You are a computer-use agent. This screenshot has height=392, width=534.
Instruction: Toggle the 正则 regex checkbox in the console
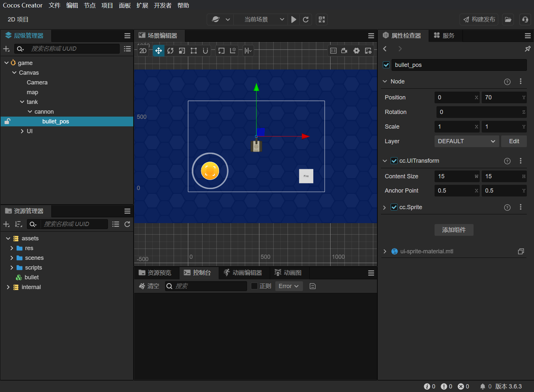[254, 286]
